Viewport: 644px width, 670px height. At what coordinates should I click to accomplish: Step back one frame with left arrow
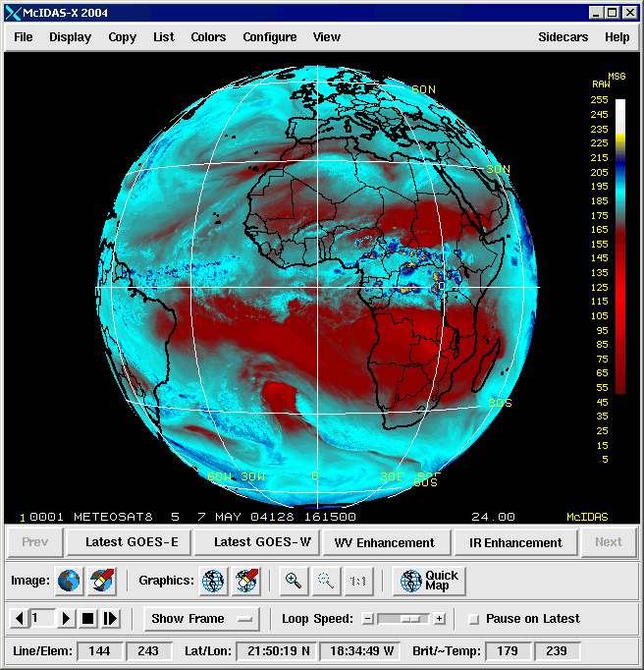point(20,619)
